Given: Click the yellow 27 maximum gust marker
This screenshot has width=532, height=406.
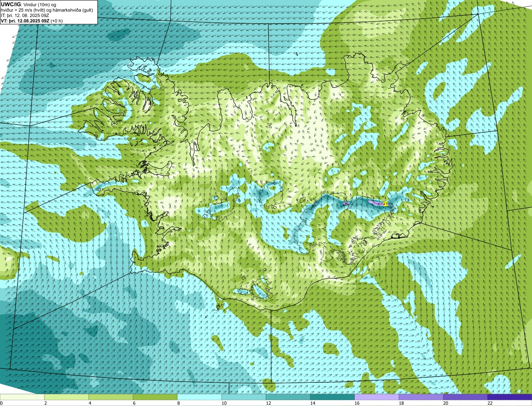Looking at the screenshot, I should click(385, 204).
